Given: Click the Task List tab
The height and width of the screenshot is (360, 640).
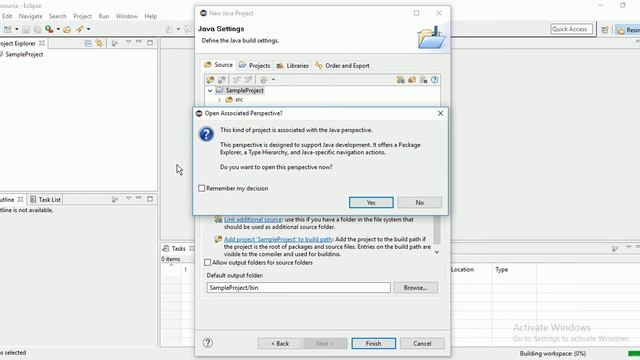Looking at the screenshot, I should tap(45, 199).
